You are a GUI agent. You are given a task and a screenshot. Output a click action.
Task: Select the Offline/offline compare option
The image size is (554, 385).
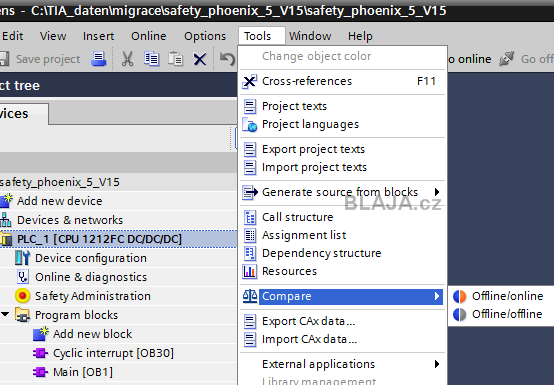(507, 314)
